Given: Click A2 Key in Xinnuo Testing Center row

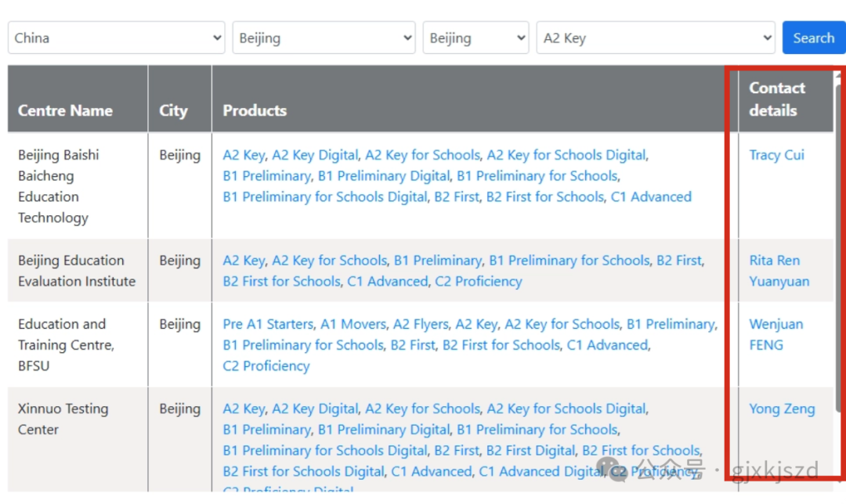Looking at the screenshot, I should click(x=244, y=409).
